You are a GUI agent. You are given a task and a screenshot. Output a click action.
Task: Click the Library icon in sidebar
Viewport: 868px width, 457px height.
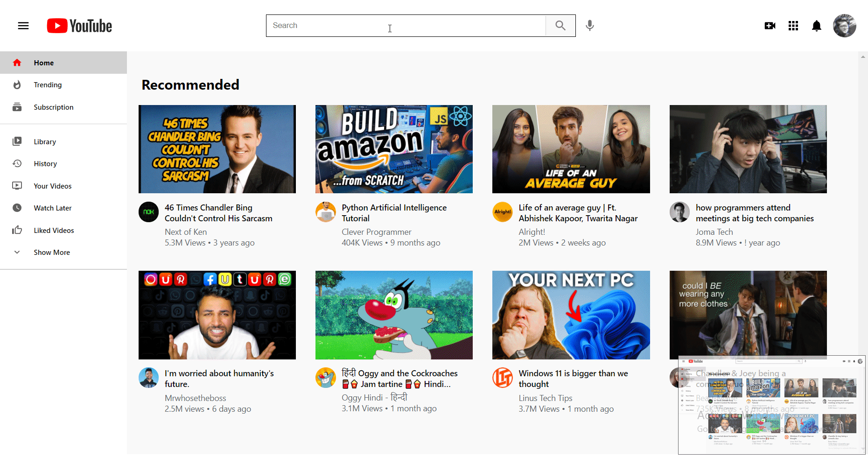[x=17, y=141]
